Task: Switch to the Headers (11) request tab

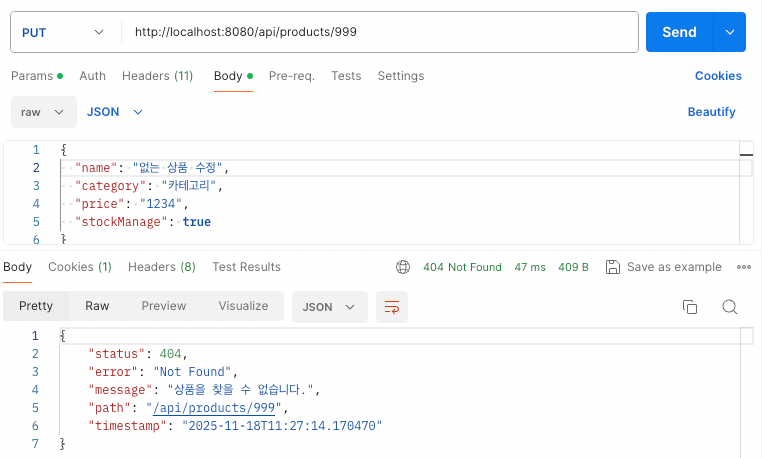Action: 157,76
